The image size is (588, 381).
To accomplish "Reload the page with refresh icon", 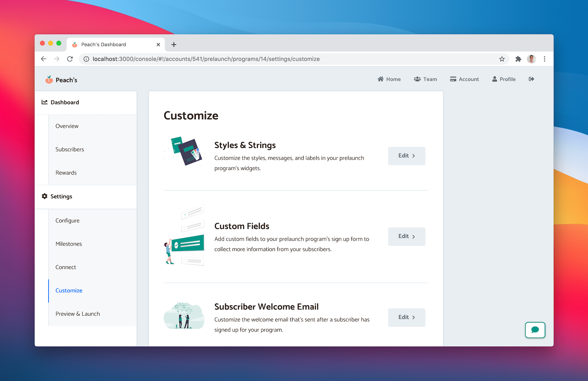I will 70,59.
